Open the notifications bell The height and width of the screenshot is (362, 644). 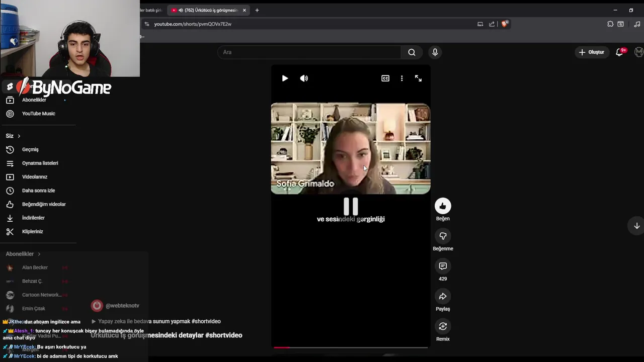[x=620, y=52]
